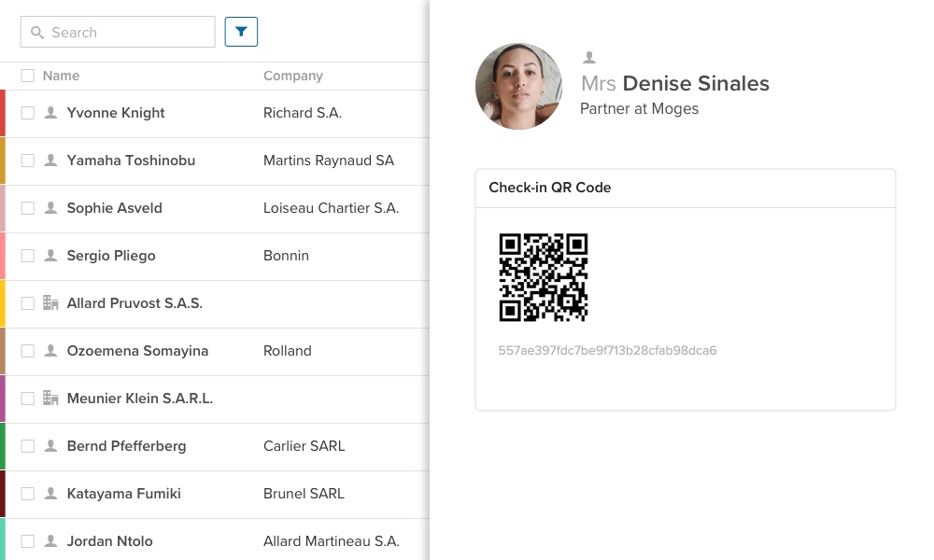This screenshot has width=934, height=560.
Task: Click the name Mrs Denise Sinales
Action: (675, 83)
